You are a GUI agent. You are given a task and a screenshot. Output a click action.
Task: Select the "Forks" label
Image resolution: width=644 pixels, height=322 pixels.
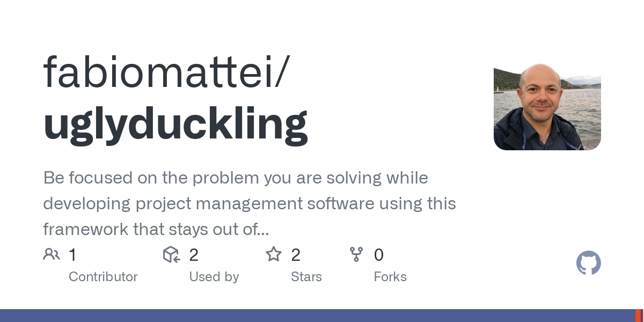click(390, 277)
